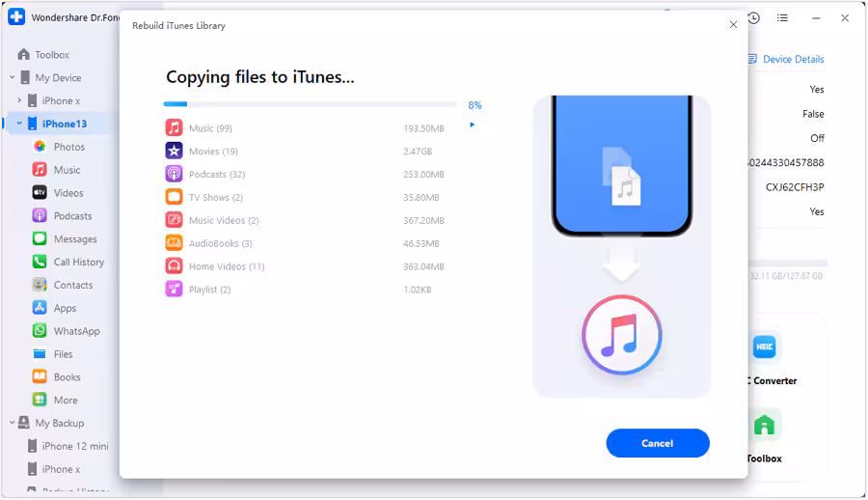868x500 pixels.
Task: Click the More grid icon
Action: point(40,400)
